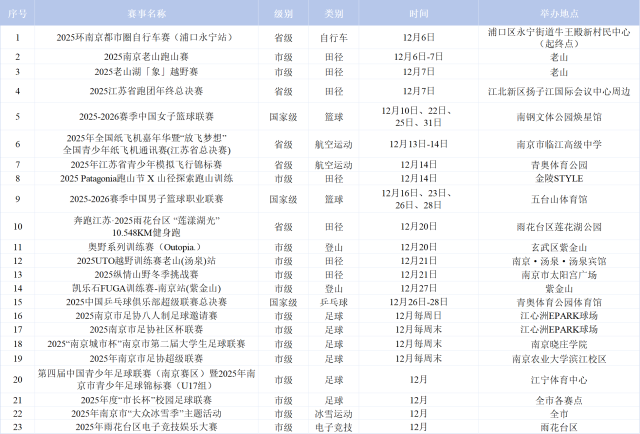640x434 pixels.
Task: Select the 金陵STYLE venue cell
Action: click(x=558, y=178)
